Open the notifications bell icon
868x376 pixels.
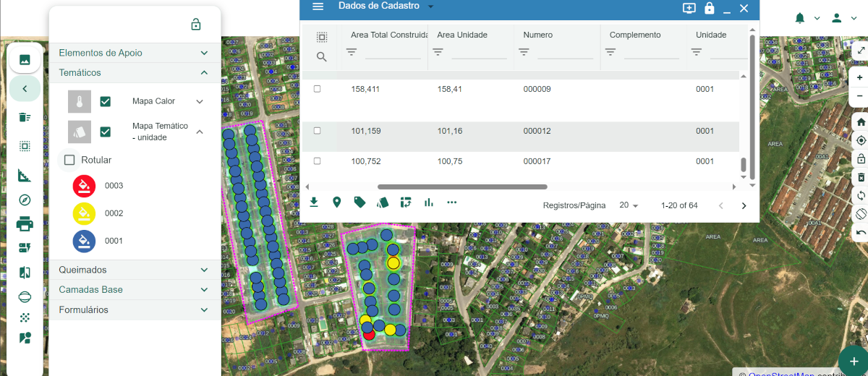800,18
